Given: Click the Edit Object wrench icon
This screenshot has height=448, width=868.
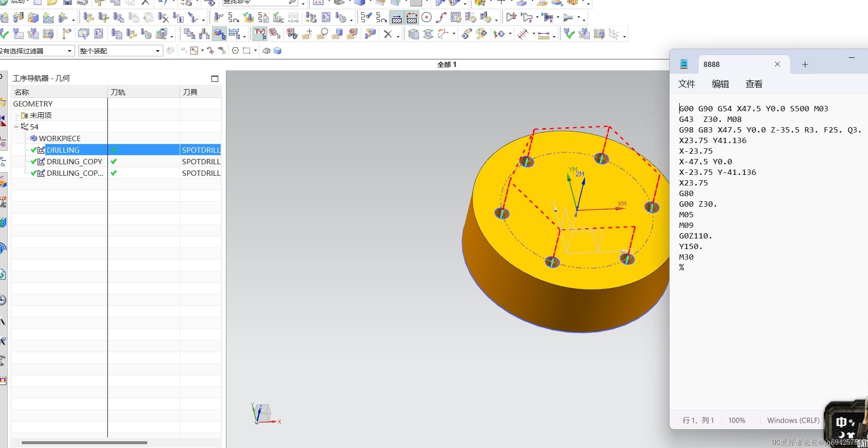Looking at the screenshot, I should click(88, 18).
